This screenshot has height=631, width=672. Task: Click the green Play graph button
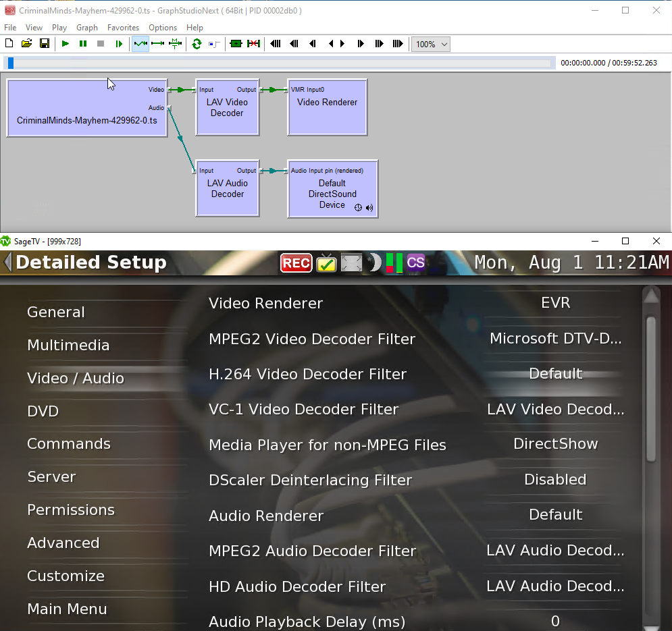click(66, 44)
